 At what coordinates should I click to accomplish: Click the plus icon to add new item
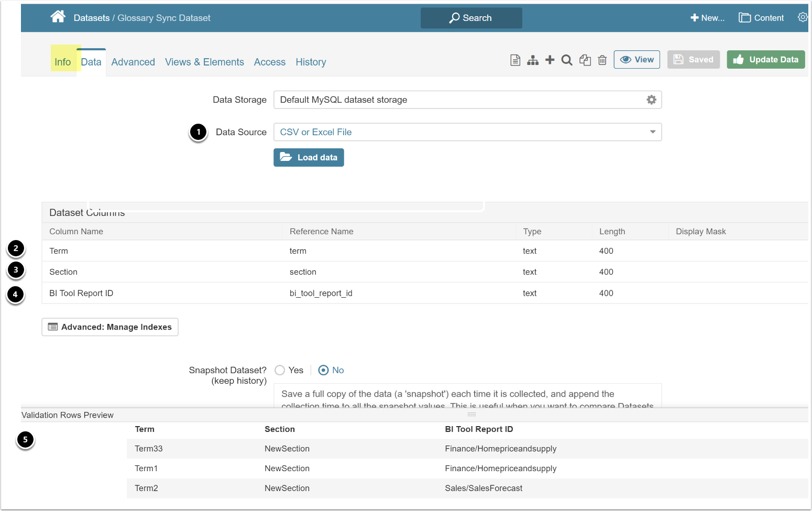click(550, 60)
